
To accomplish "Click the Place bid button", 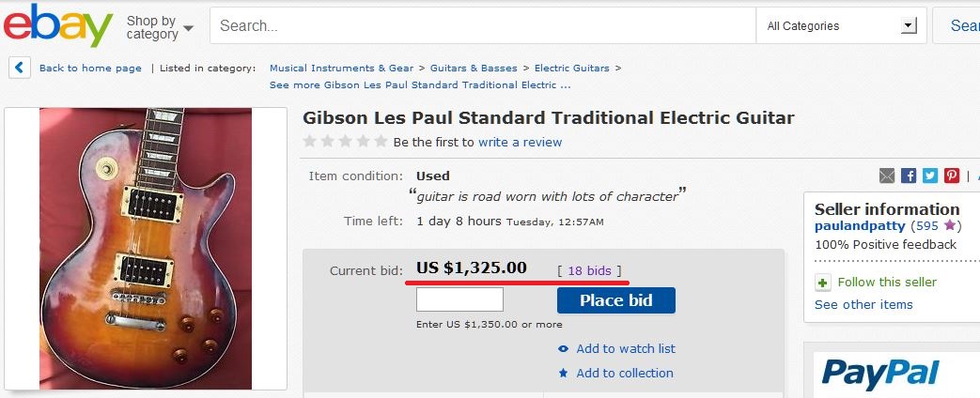I will [616, 299].
